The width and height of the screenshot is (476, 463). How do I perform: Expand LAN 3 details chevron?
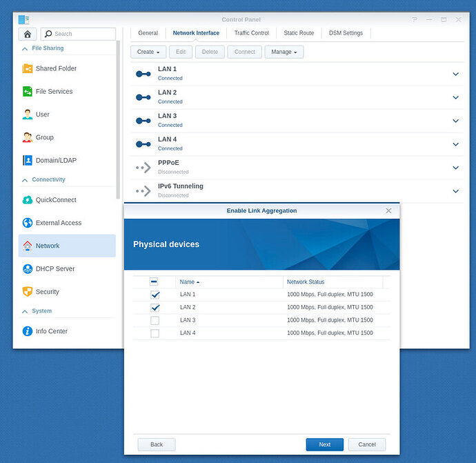pos(455,121)
